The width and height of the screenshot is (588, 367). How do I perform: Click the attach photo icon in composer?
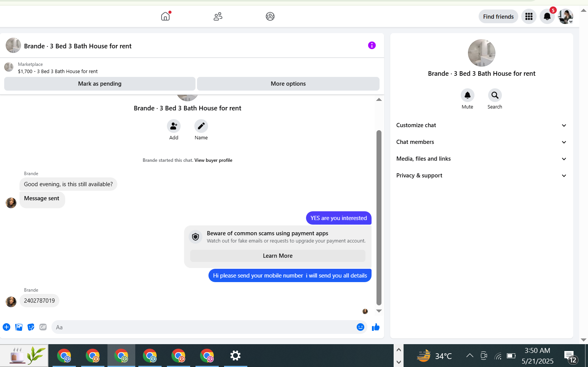(x=19, y=327)
